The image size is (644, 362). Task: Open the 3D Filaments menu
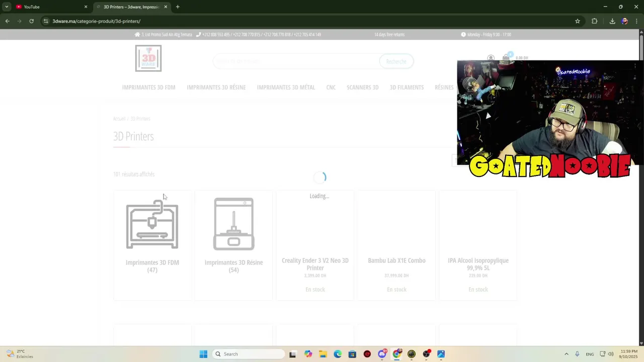[x=407, y=87]
